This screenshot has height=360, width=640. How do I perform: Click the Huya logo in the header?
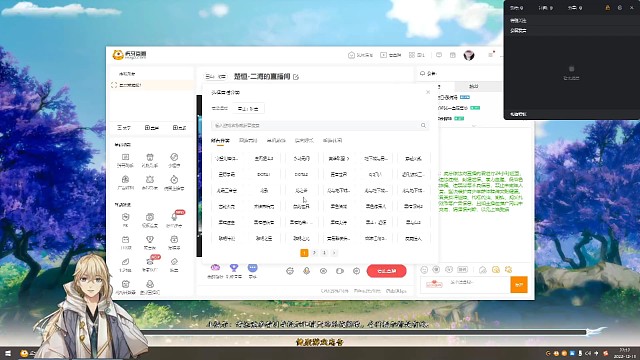tap(129, 55)
